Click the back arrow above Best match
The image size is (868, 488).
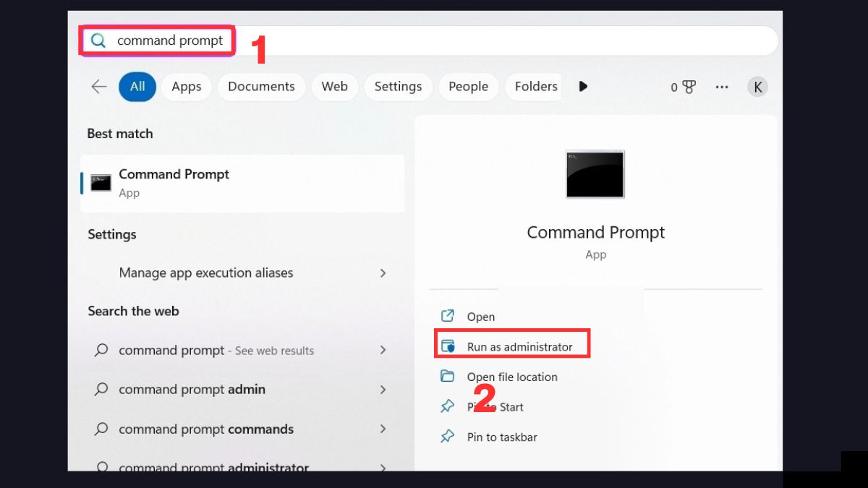click(x=98, y=86)
